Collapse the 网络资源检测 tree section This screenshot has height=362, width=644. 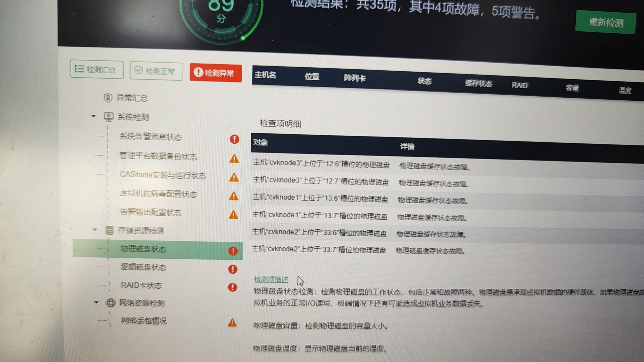pyautogui.click(x=96, y=302)
